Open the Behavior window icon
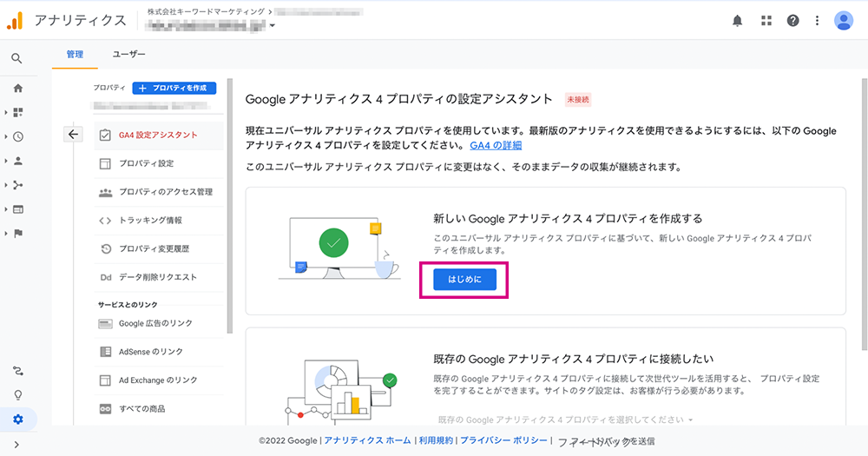 click(17, 209)
